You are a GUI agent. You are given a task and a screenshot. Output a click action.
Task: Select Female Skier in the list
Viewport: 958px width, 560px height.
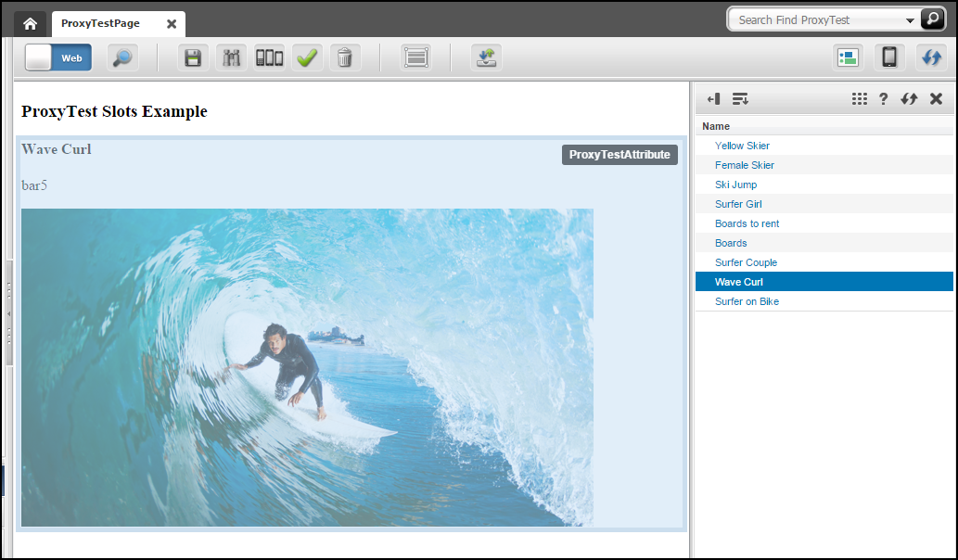pyautogui.click(x=824, y=165)
